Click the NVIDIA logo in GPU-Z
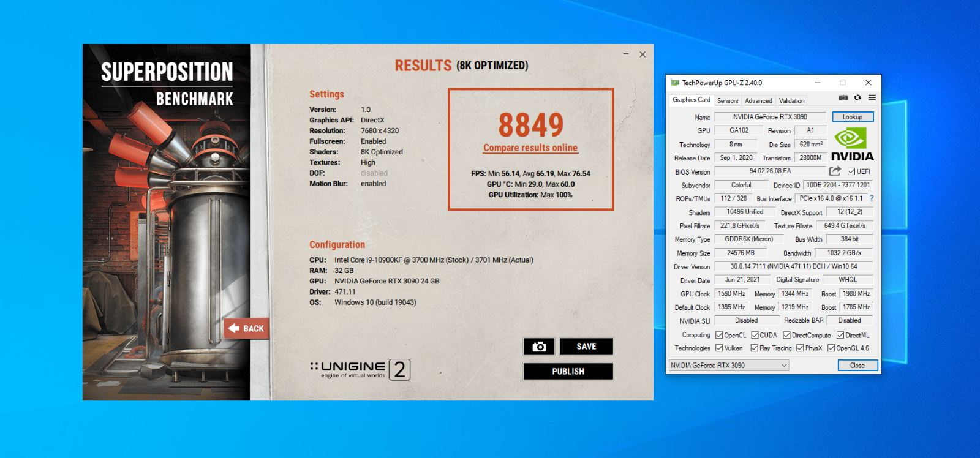Screen dimensions: 980x458 coord(852,144)
